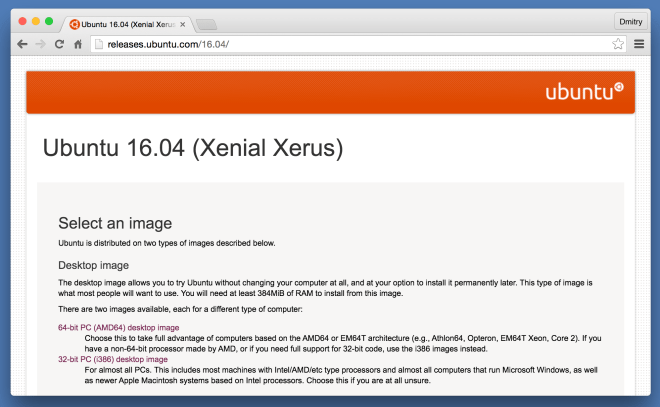Click the "Select an image" heading
Viewport: 660px width, 407px height.
point(115,223)
